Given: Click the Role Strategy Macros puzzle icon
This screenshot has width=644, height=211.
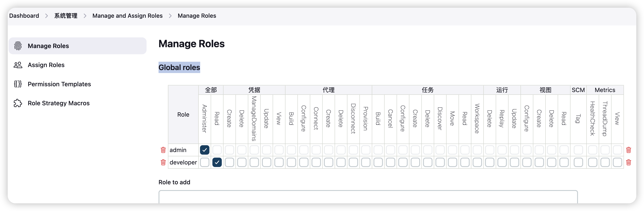Looking at the screenshot, I should [18, 103].
